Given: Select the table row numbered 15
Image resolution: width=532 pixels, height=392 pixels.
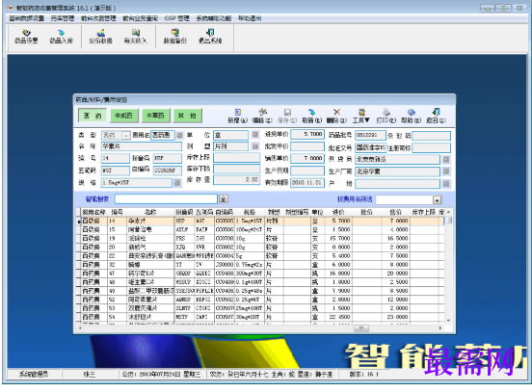Looking at the screenshot, I should (x=261, y=229).
